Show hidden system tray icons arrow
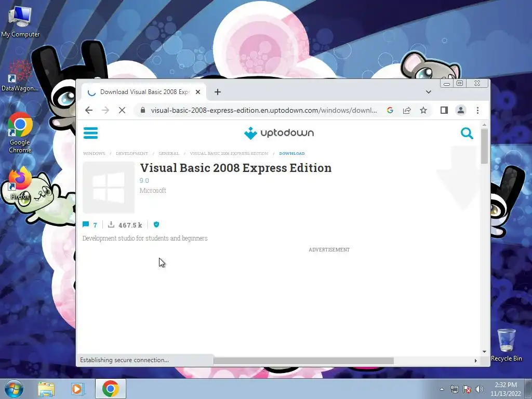The width and height of the screenshot is (532, 399). [x=442, y=389]
